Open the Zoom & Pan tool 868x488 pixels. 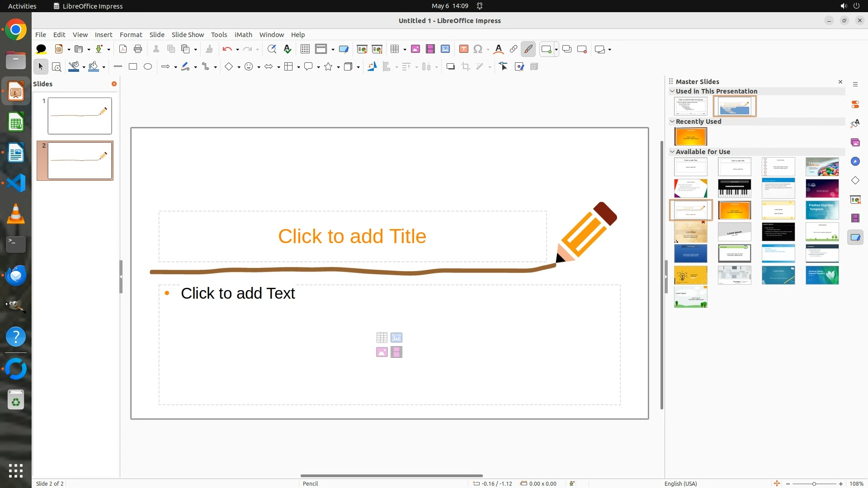57,67
